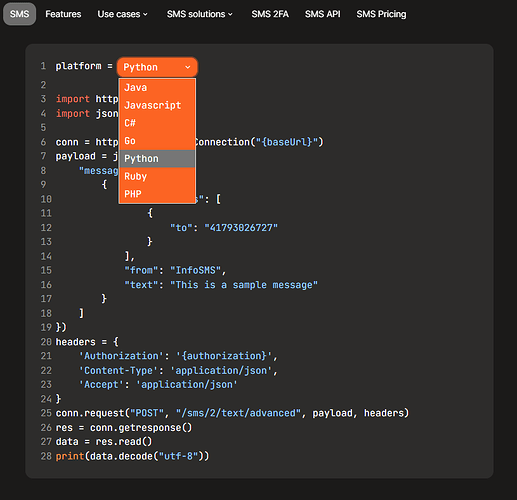Click the SMS solutions chevron icon
Viewport: 517px width, 500px height.
click(x=230, y=14)
